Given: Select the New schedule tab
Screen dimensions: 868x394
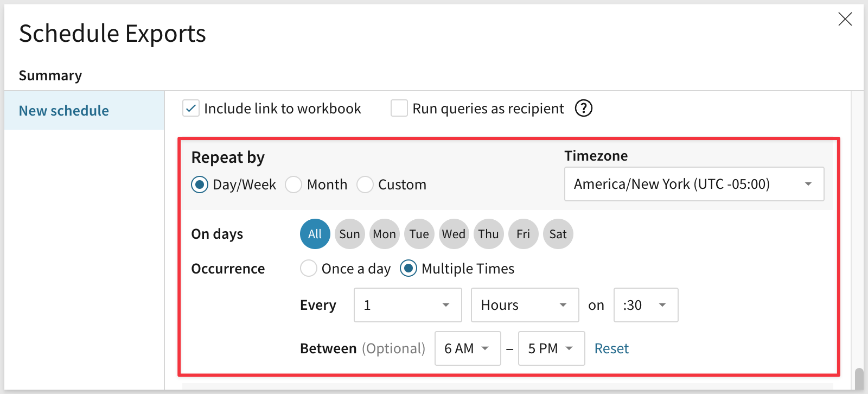Looking at the screenshot, I should click(64, 111).
